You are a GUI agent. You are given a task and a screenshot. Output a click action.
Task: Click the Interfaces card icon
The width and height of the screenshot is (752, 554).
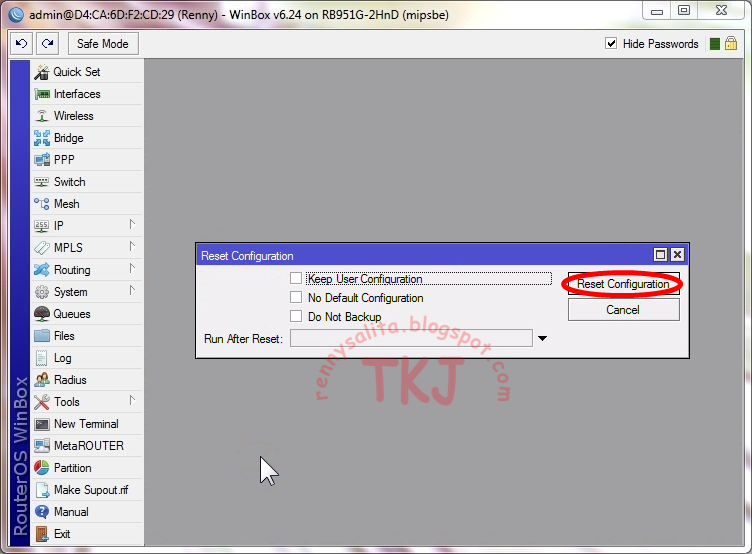pos(42,94)
